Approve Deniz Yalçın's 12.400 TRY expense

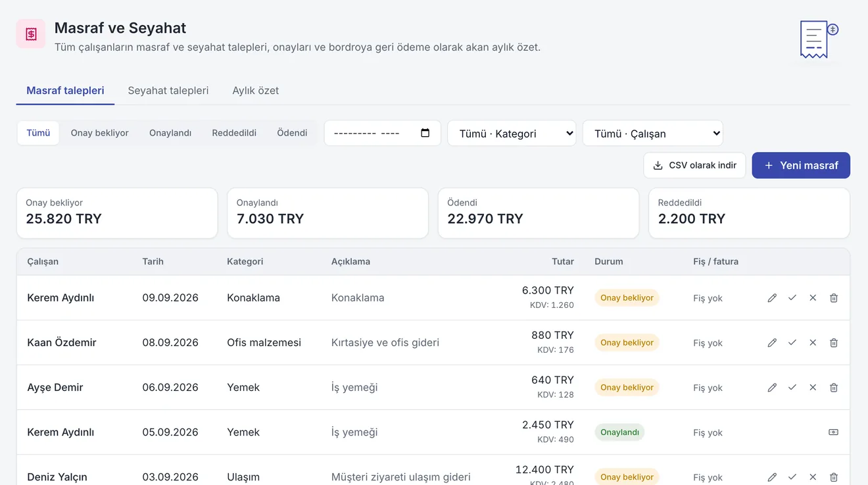792,477
